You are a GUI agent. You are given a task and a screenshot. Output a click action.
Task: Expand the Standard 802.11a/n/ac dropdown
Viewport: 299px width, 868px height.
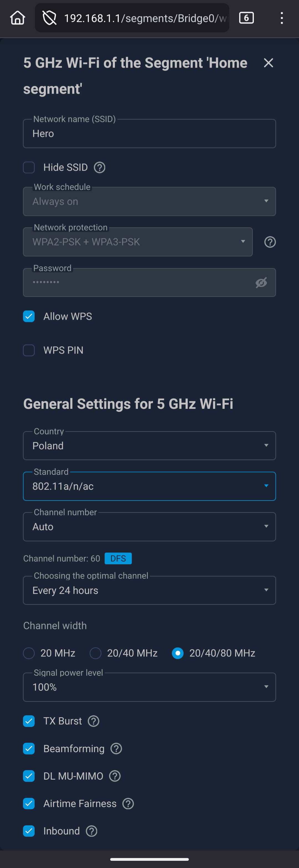pyautogui.click(x=149, y=486)
